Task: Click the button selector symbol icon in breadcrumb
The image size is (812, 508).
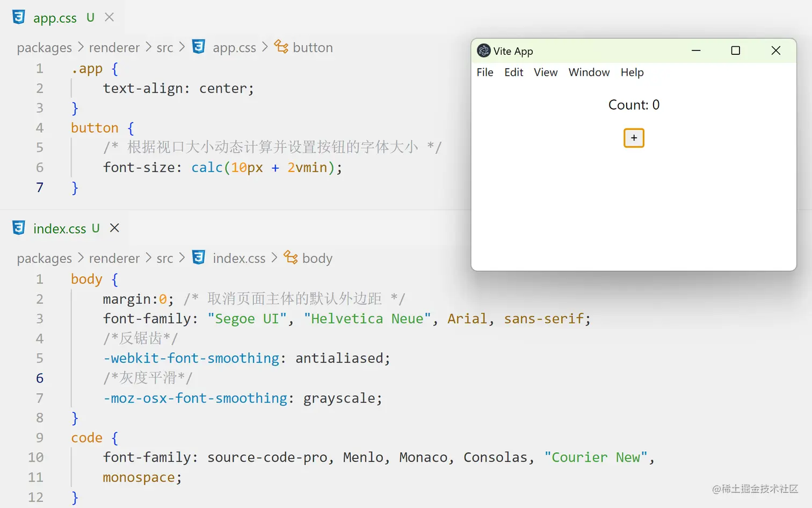Action: (x=281, y=47)
